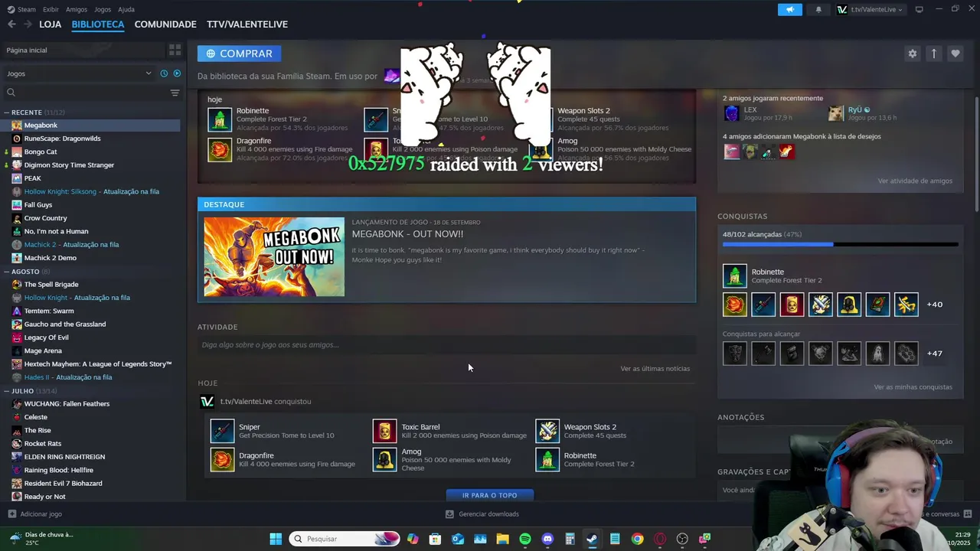This screenshot has width=980, height=551.
Task: Open Spotify from the taskbar
Action: 525,539
